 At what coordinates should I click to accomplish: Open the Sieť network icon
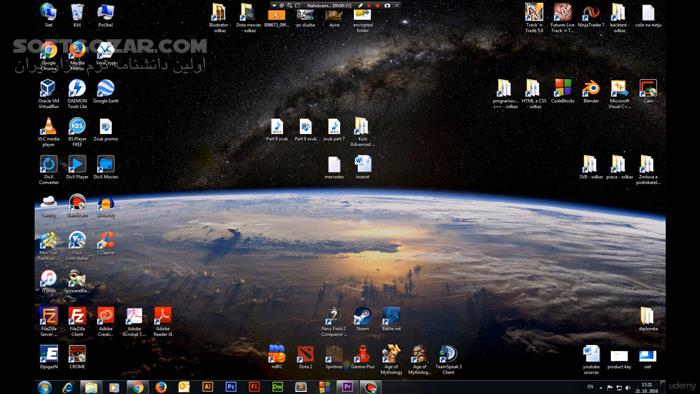tap(48, 15)
